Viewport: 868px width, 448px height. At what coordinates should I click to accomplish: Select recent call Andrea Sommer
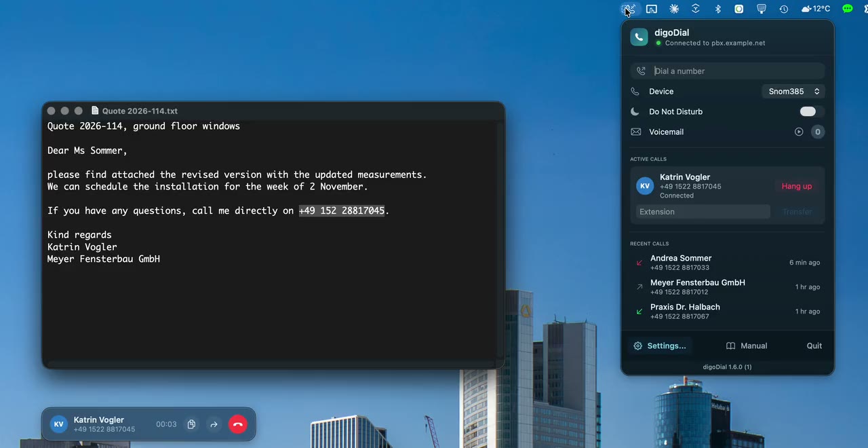(x=728, y=263)
